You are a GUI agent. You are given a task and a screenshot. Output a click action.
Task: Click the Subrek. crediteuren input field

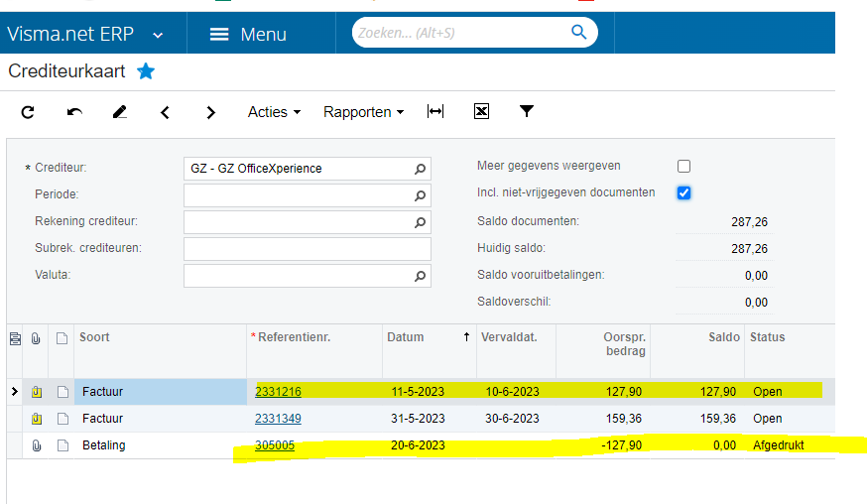[x=308, y=249]
